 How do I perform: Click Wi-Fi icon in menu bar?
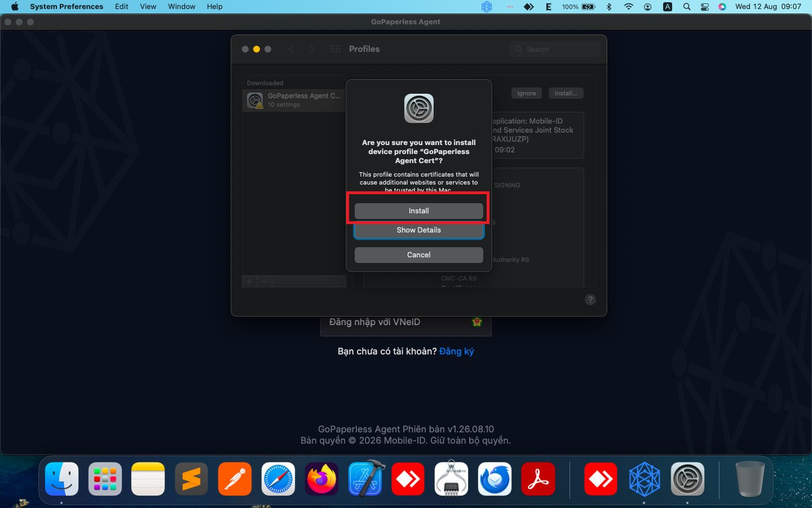628,7
